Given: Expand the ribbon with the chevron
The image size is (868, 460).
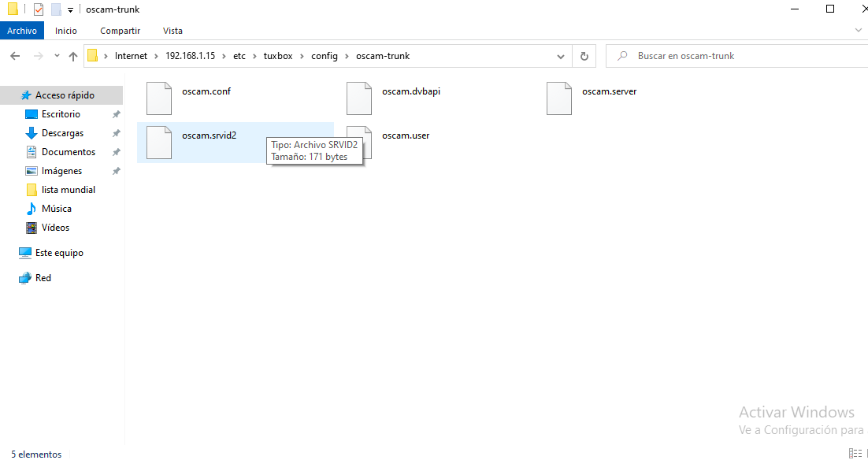Looking at the screenshot, I should [859, 31].
